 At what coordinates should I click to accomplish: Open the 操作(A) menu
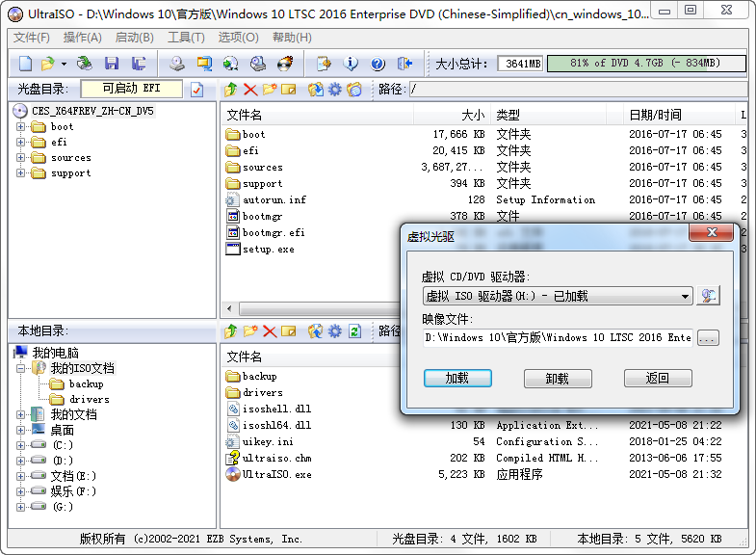pyautogui.click(x=83, y=38)
